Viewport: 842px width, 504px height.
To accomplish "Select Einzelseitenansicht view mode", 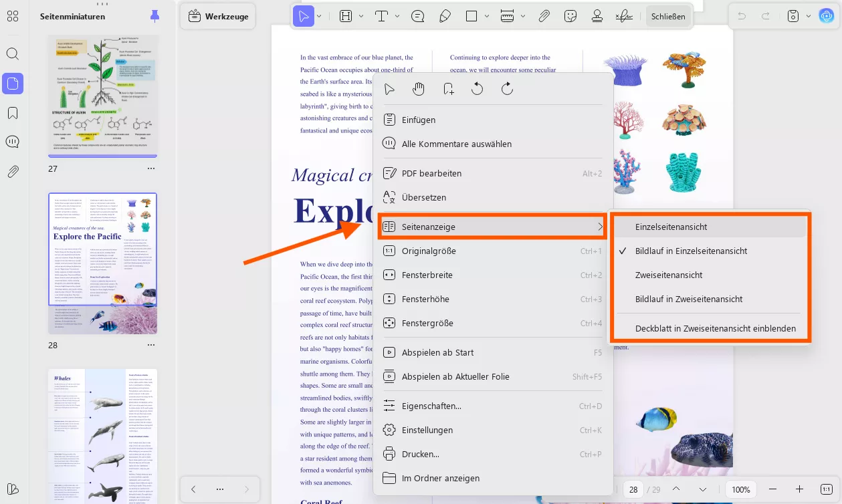I will (x=708, y=227).
